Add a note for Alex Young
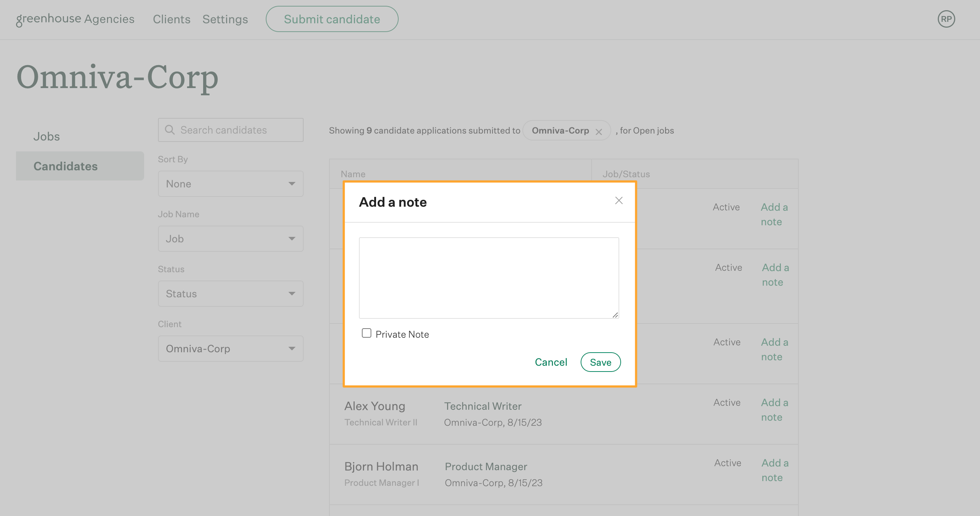Screen dimensions: 980x516 [775, 410]
